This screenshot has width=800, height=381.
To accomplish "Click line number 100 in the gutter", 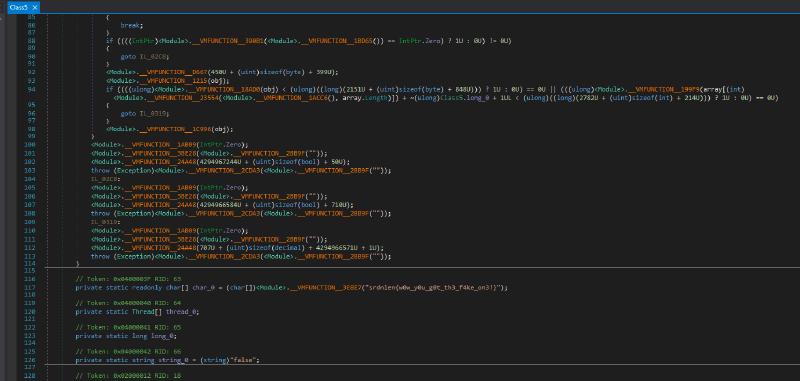I will 30,145.
